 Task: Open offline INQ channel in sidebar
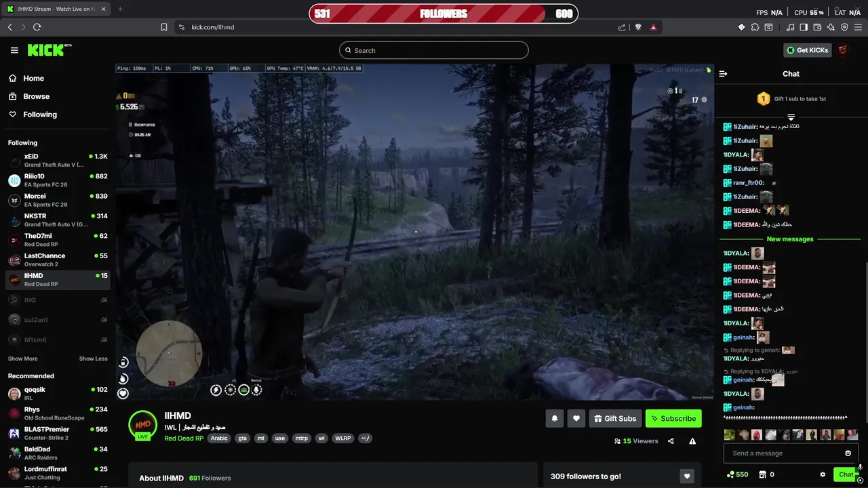click(58, 300)
